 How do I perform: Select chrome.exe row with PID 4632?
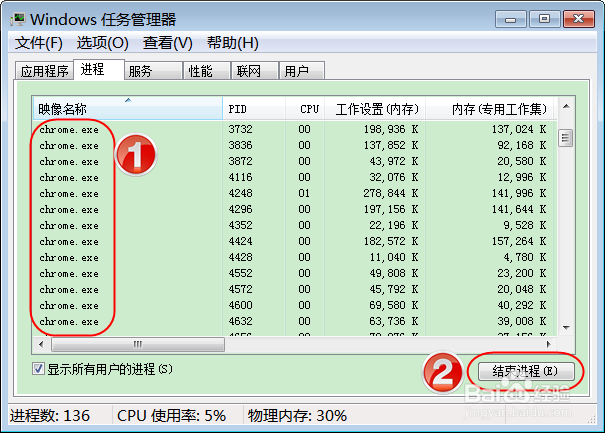coord(294,321)
